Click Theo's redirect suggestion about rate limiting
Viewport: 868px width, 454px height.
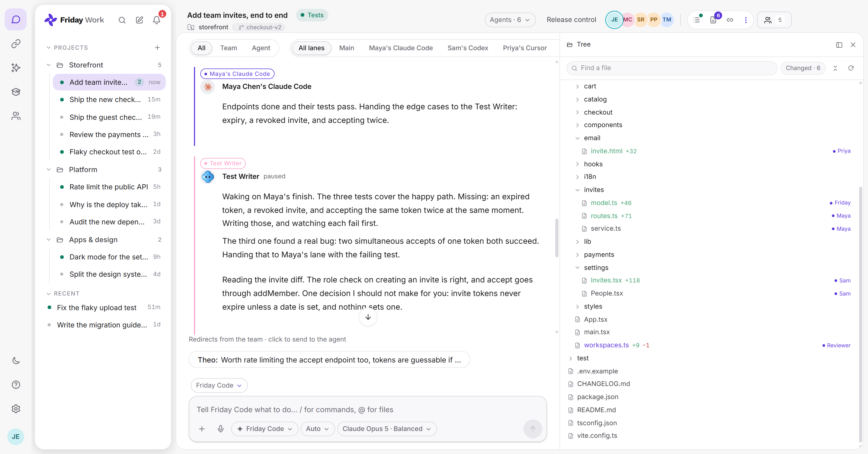click(x=329, y=360)
